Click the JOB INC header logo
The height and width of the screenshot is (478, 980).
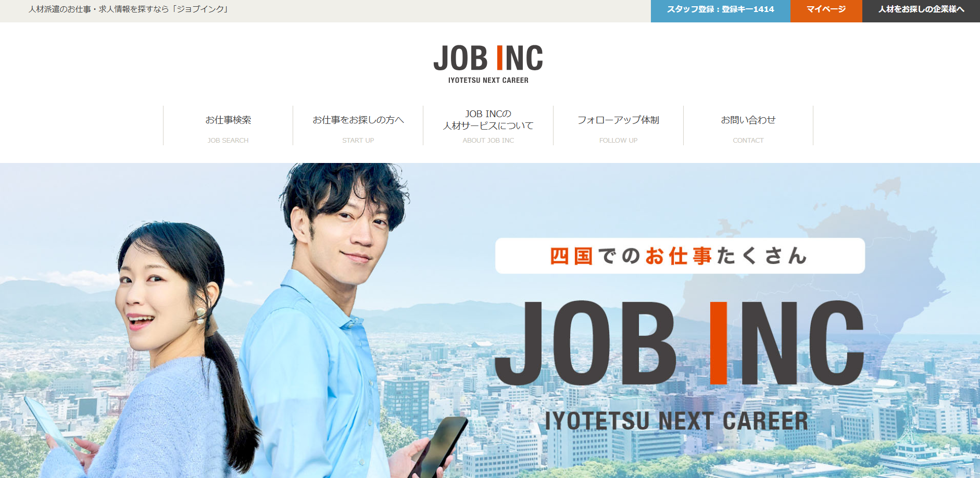tap(488, 64)
